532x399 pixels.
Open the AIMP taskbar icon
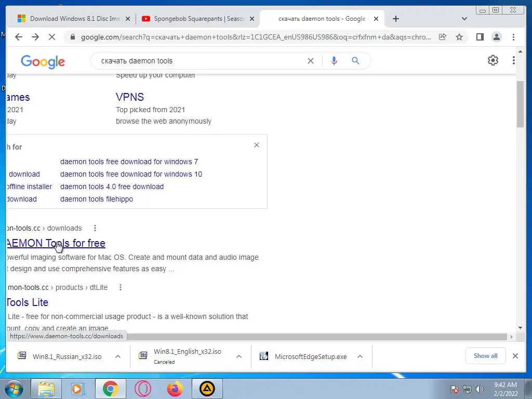(207, 389)
